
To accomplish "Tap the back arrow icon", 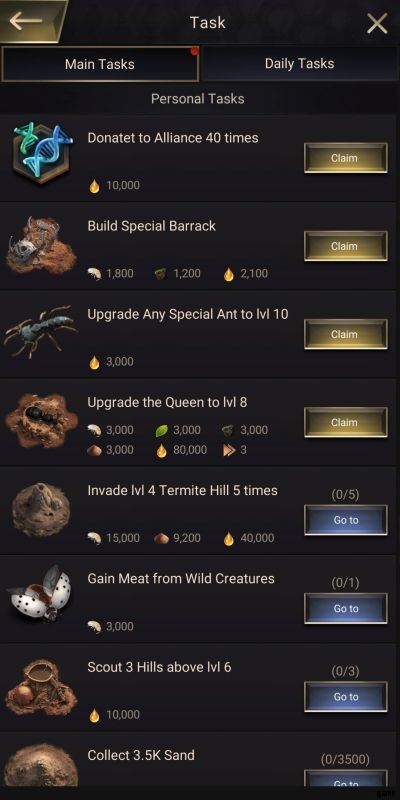I will click(x=26, y=21).
